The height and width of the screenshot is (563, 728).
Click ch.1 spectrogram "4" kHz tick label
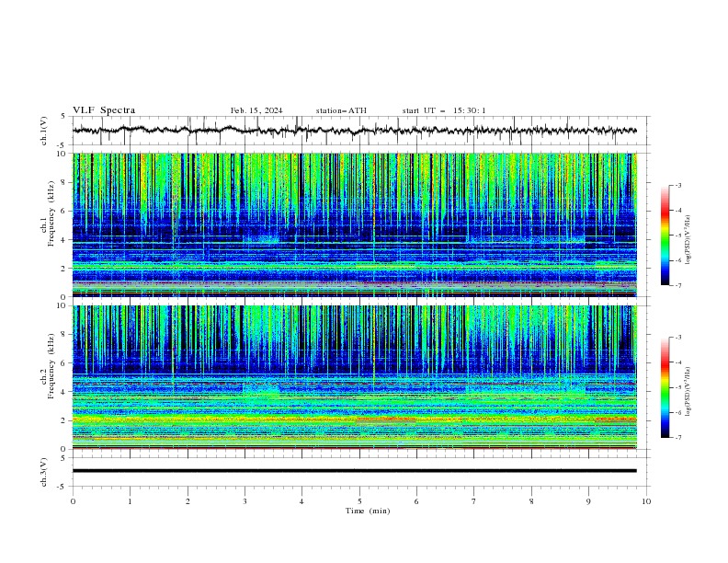point(64,240)
